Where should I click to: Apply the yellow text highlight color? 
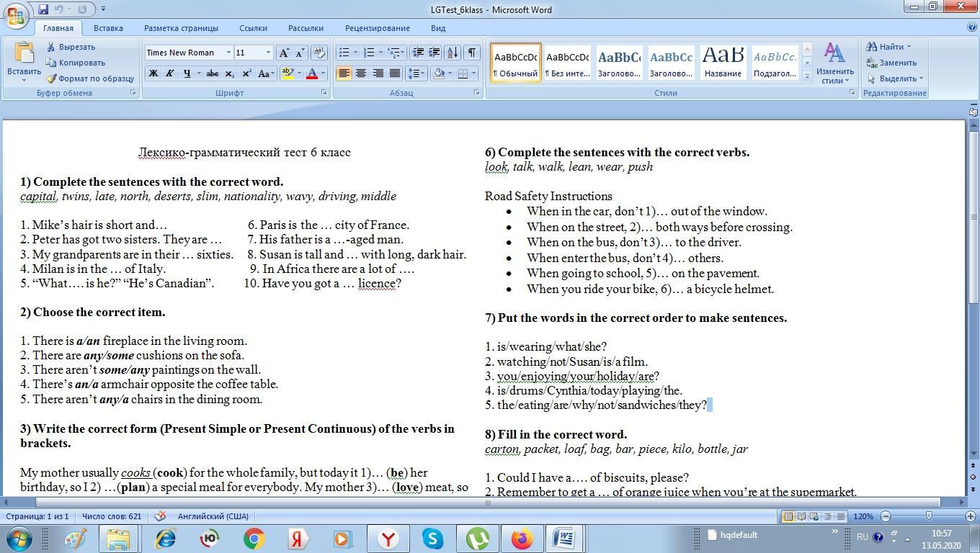(288, 73)
